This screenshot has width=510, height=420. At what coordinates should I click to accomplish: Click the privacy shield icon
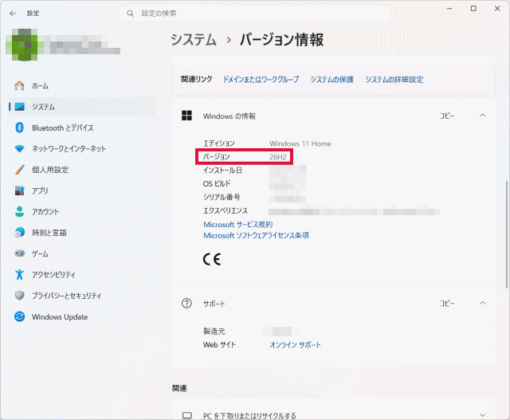19,296
